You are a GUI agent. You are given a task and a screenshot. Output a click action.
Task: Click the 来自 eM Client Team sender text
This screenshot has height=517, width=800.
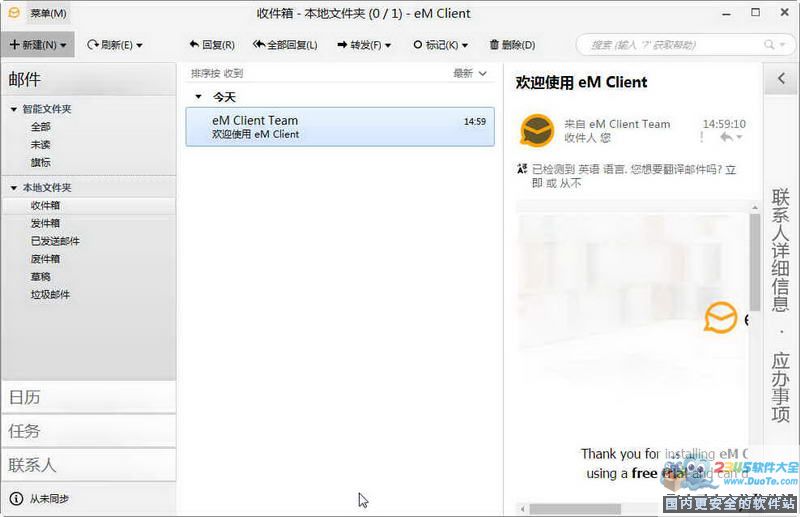(617, 124)
